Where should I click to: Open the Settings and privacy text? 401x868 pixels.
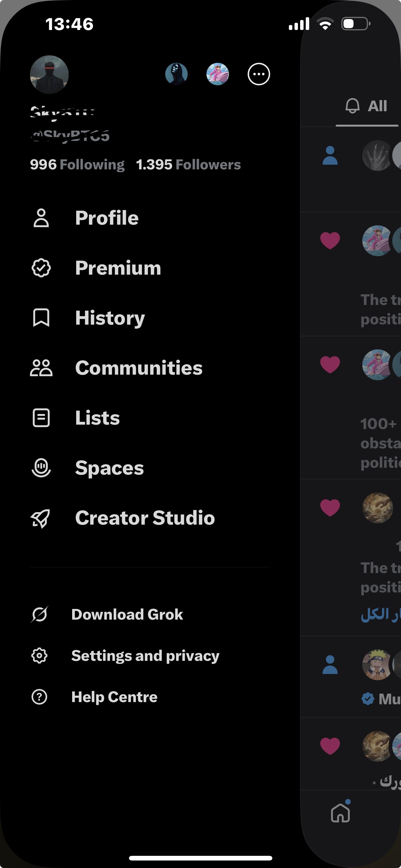145,656
